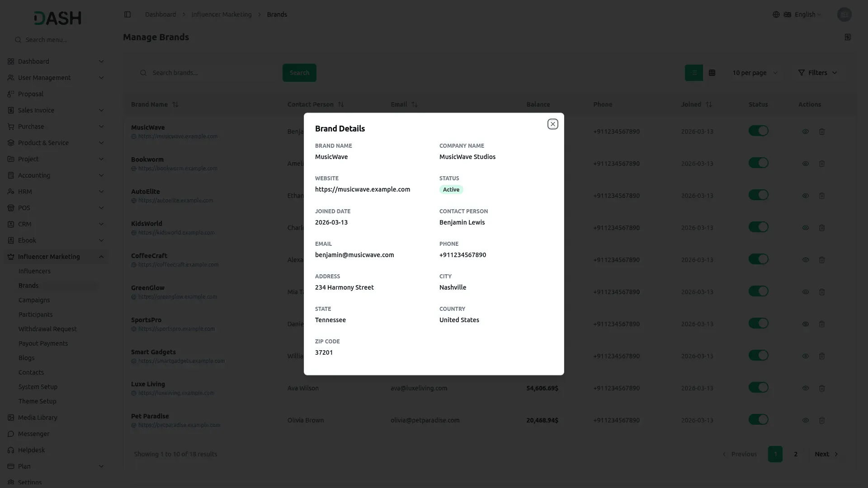Toggle the MusicWave status switch

758,131
